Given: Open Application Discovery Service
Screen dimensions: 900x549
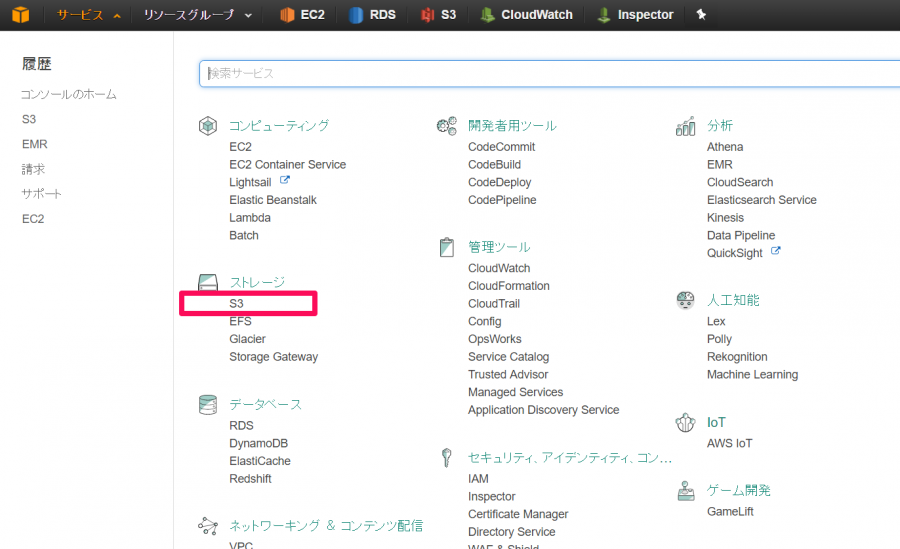Looking at the screenshot, I should (x=543, y=410).
